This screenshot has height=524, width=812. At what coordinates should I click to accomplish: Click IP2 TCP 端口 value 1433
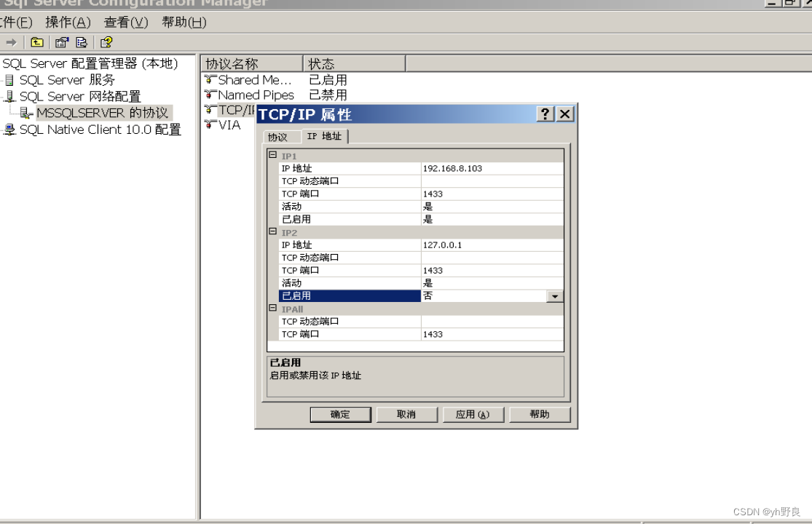coord(492,270)
